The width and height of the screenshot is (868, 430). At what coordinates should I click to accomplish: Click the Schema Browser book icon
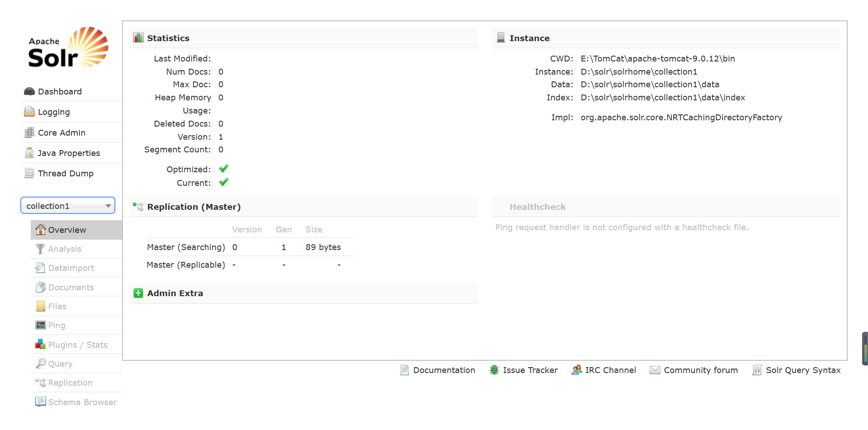click(x=41, y=402)
